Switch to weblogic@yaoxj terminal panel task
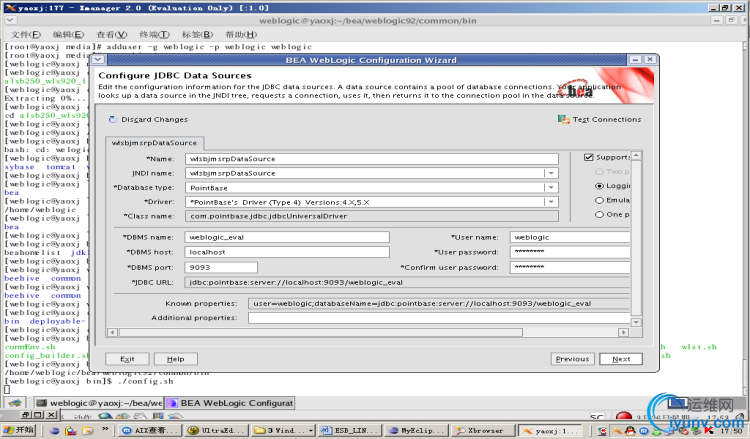The width and height of the screenshot is (750, 439). [x=99, y=403]
